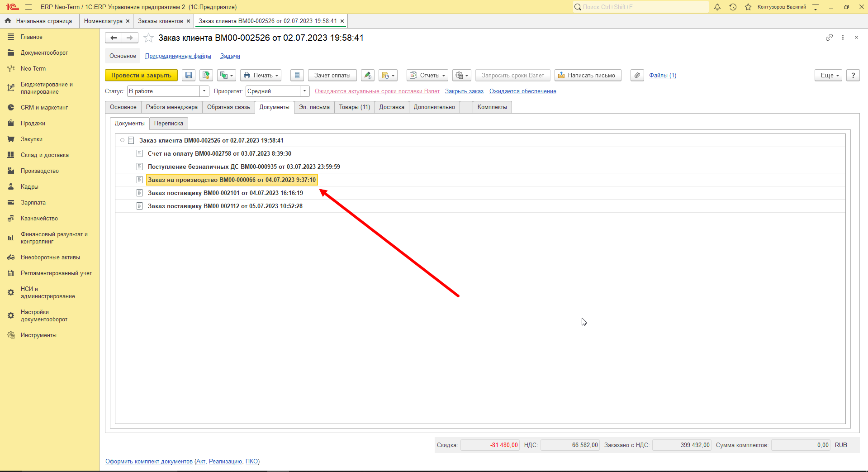Screen dimensions: 868x472
Task: Open the Файлы (1) link
Action: point(663,76)
